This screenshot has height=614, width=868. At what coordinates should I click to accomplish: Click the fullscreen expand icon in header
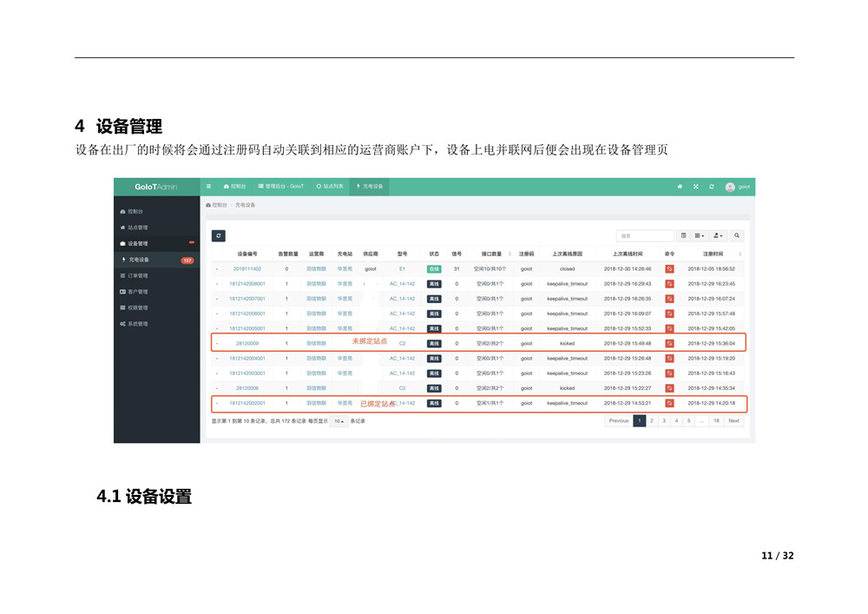[x=695, y=187]
